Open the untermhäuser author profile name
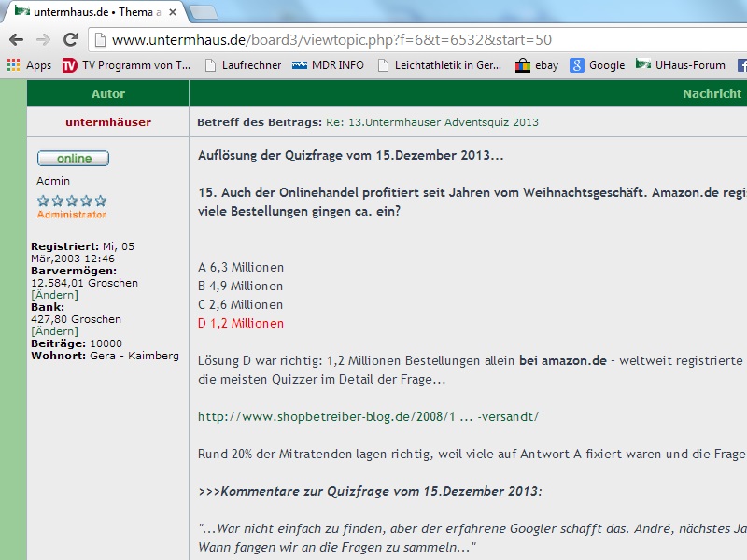747x560 pixels. [x=107, y=122]
